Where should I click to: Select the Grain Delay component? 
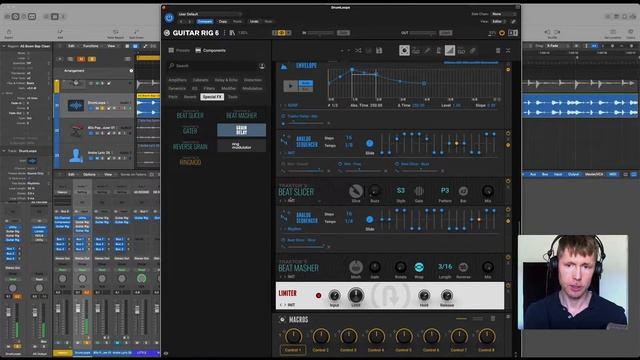(x=242, y=131)
